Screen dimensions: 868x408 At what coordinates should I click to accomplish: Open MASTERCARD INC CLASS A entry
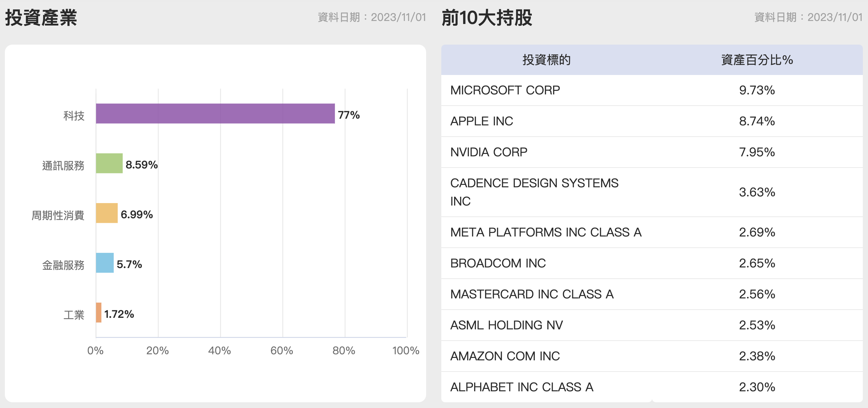pyautogui.click(x=532, y=294)
